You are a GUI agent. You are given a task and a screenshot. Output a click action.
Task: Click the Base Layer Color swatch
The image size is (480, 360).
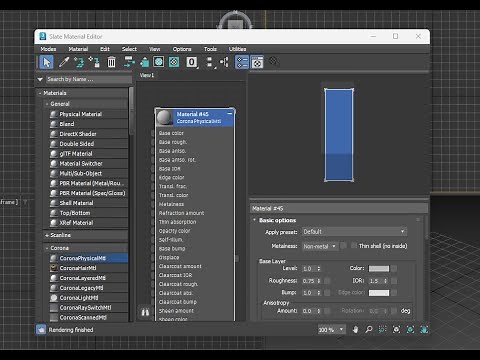[x=379, y=268]
